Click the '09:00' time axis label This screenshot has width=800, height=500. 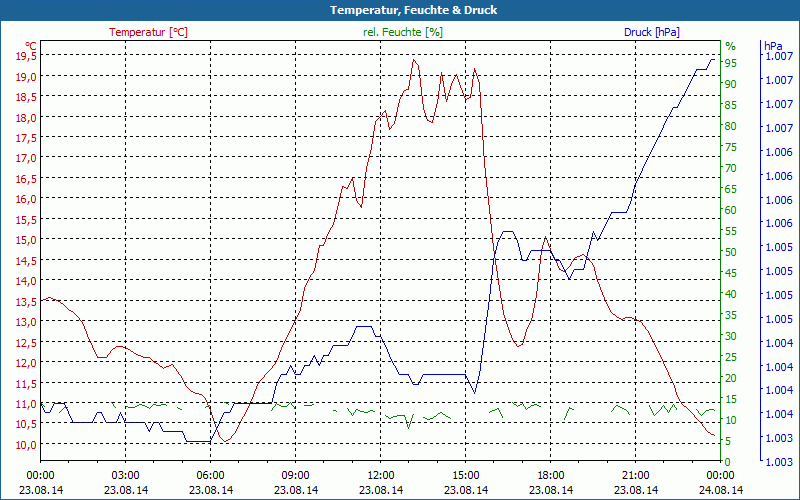[295, 476]
